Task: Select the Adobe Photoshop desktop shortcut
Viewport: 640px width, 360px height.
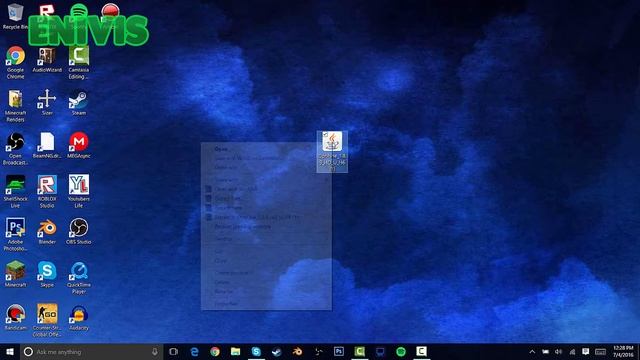Action: click(15, 234)
